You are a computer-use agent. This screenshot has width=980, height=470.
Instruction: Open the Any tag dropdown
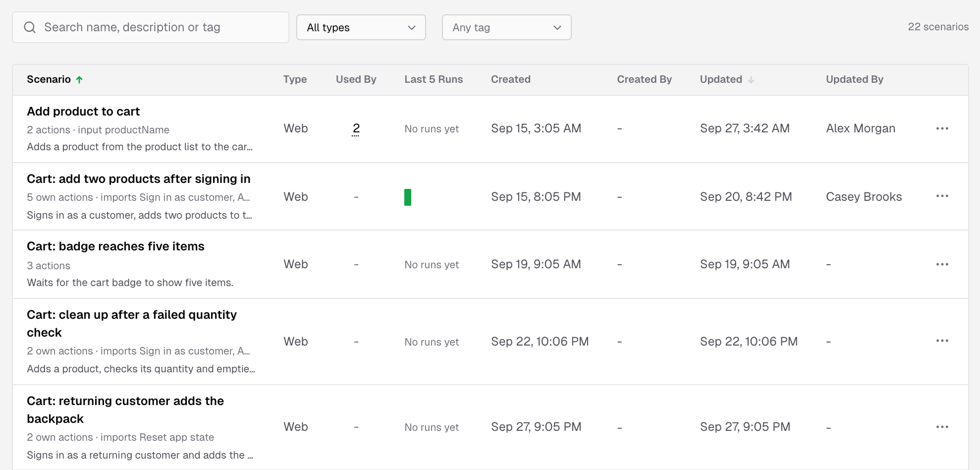coord(506,27)
